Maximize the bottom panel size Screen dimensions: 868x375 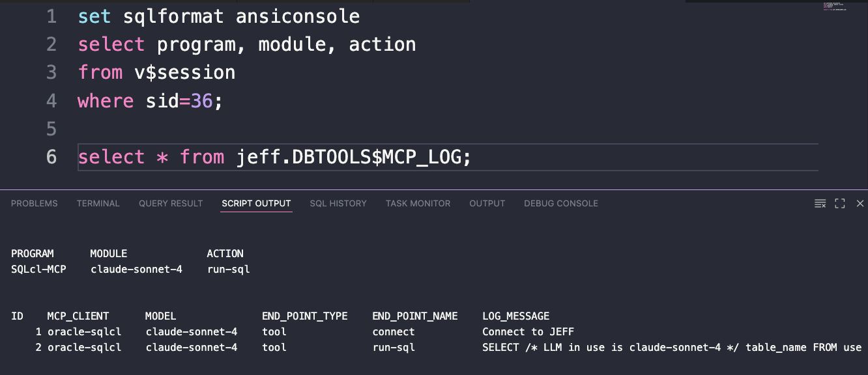(840, 204)
